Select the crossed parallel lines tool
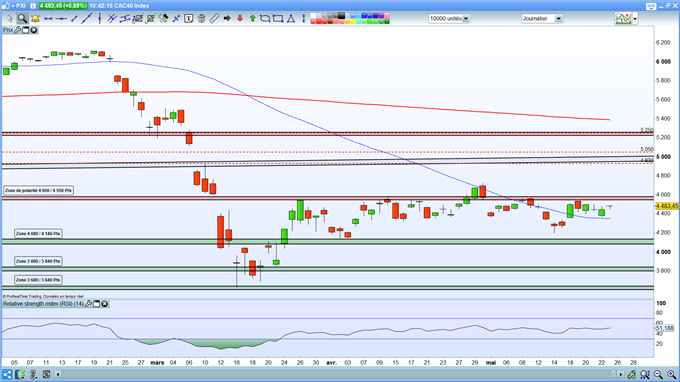Viewport: 680px width, 382px height. (112, 19)
